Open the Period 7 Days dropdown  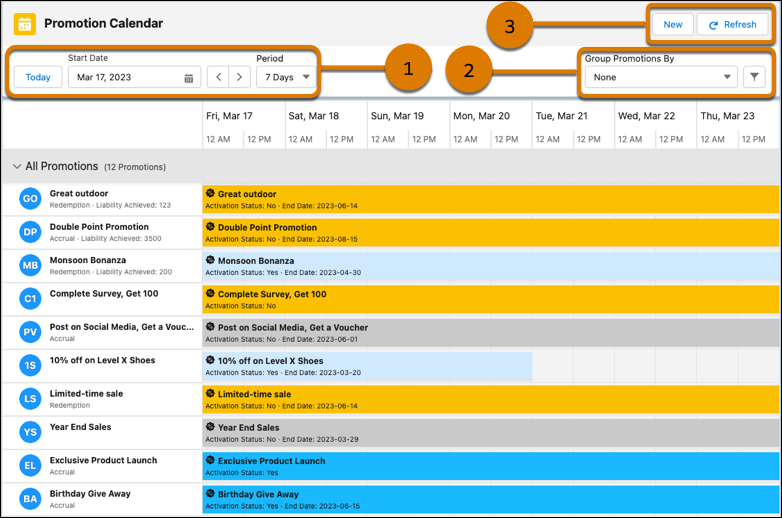[x=286, y=77]
